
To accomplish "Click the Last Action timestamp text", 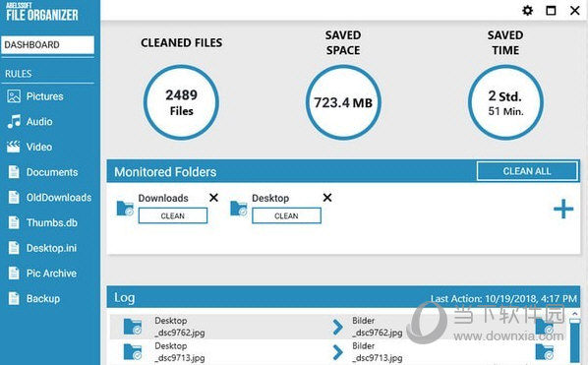I will point(503,299).
